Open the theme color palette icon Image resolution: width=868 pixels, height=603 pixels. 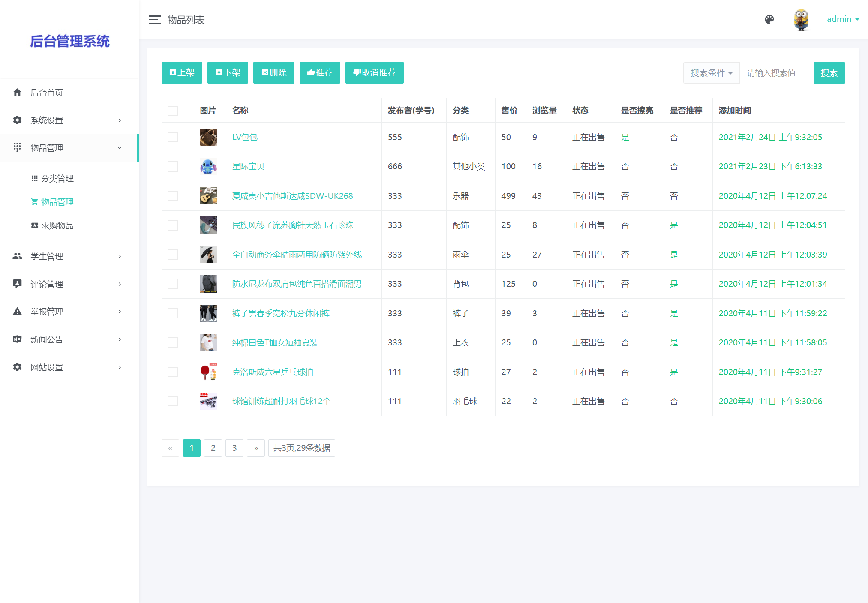[x=769, y=19]
